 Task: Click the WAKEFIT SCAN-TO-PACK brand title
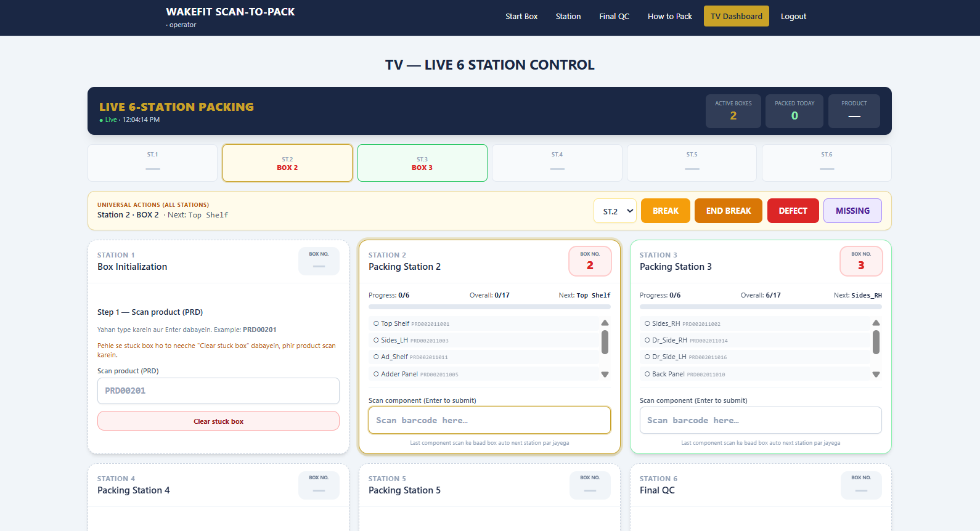click(x=231, y=12)
